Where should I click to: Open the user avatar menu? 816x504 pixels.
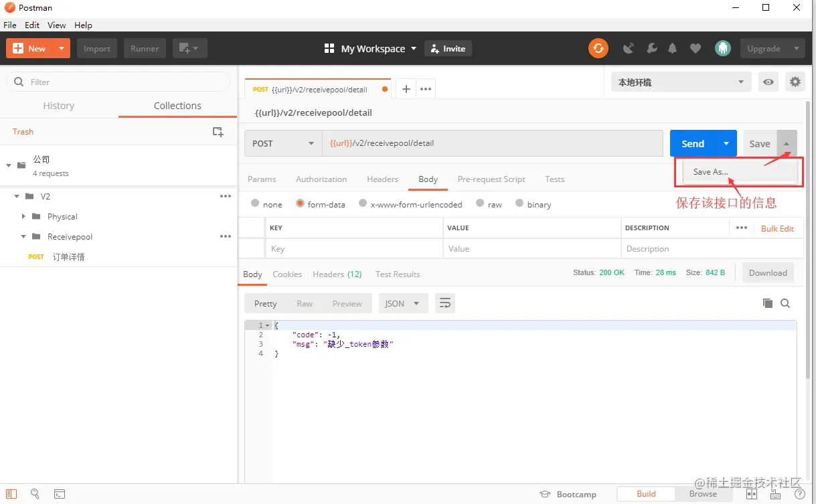[x=723, y=48]
